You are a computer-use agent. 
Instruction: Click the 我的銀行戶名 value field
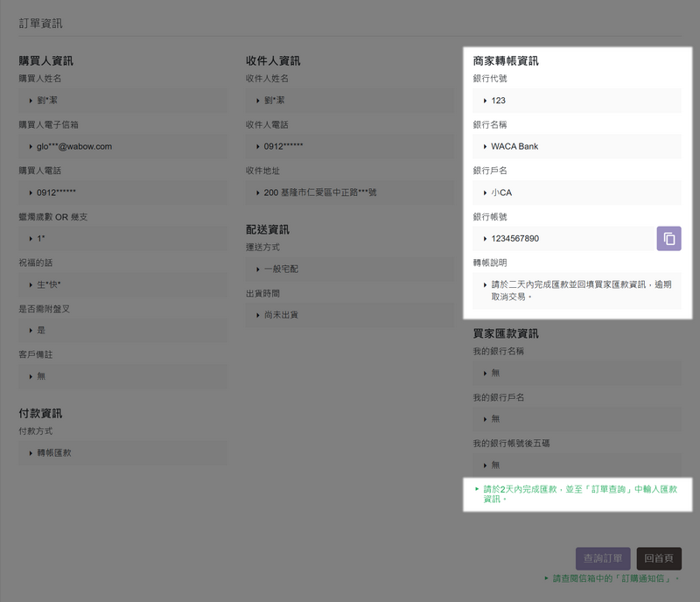[577, 419]
